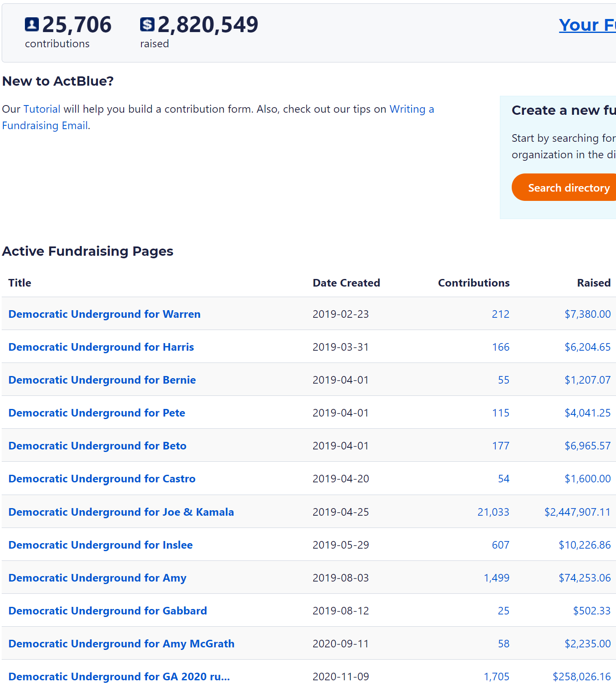Open Democratic Underground for GA 2020 page

click(119, 676)
